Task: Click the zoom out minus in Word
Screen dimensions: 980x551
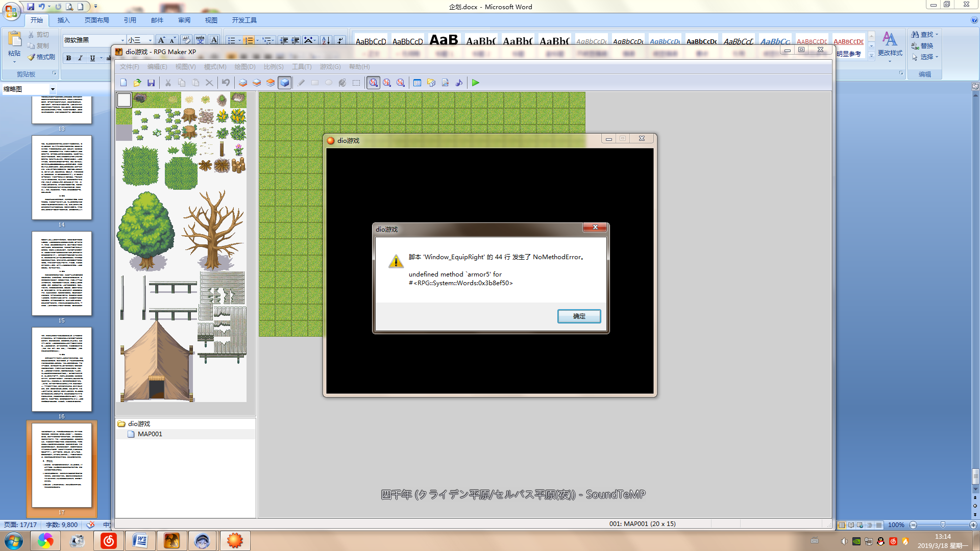Action: (914, 525)
